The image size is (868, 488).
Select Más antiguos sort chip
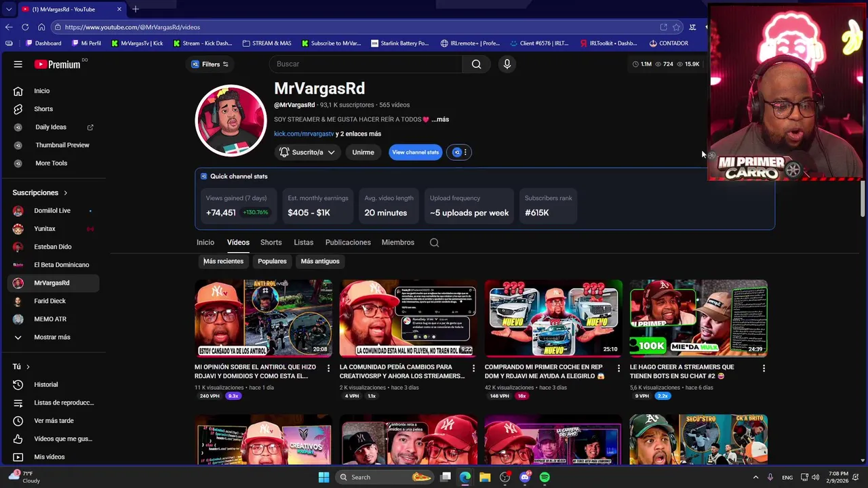(x=320, y=261)
